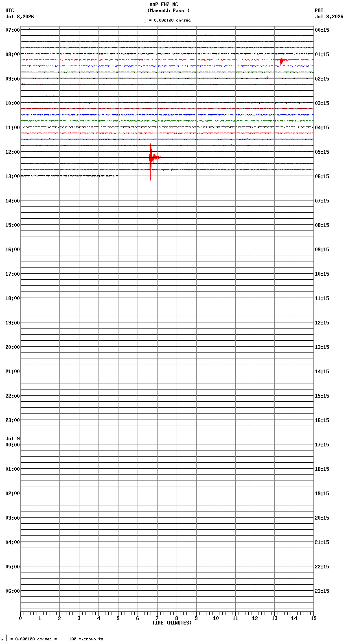This screenshot has height=644, width=346.
Task: Click the bottom scale legend '100 microvolts'
Action: [x=86, y=639]
